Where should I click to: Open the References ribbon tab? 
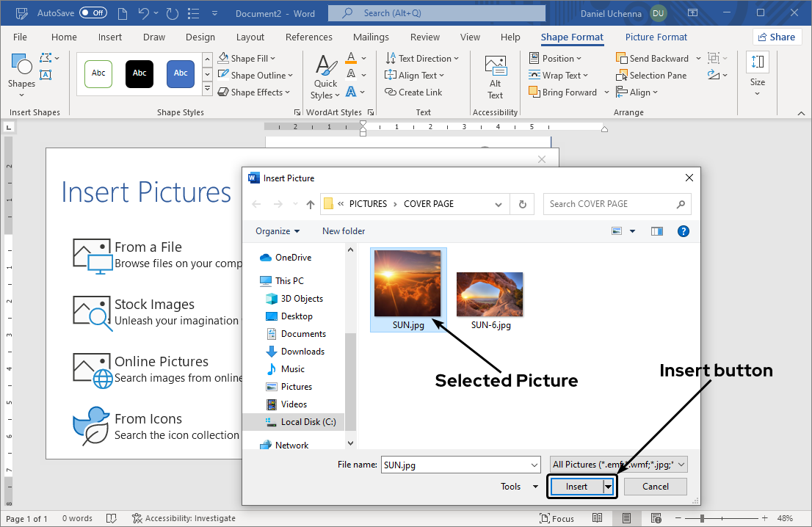[x=308, y=37]
